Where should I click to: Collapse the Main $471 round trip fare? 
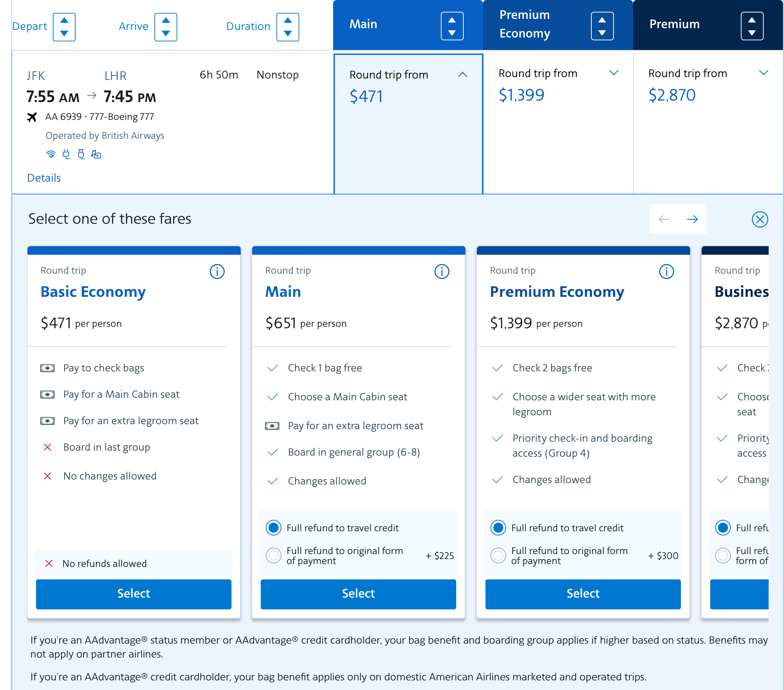462,75
